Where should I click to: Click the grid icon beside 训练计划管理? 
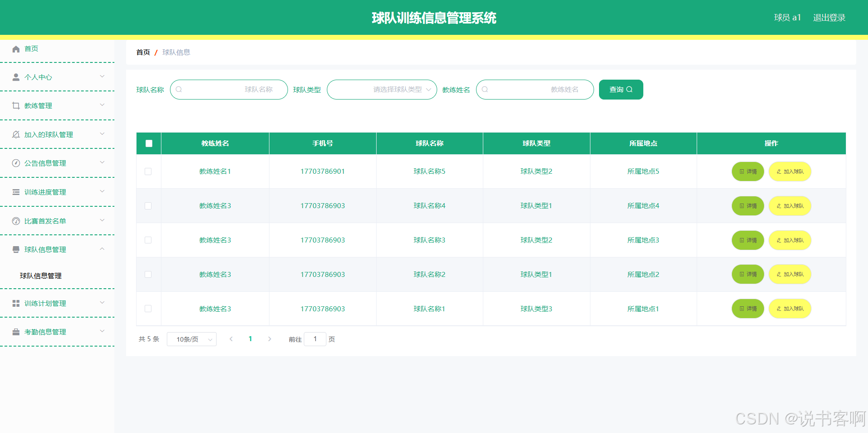coord(16,304)
